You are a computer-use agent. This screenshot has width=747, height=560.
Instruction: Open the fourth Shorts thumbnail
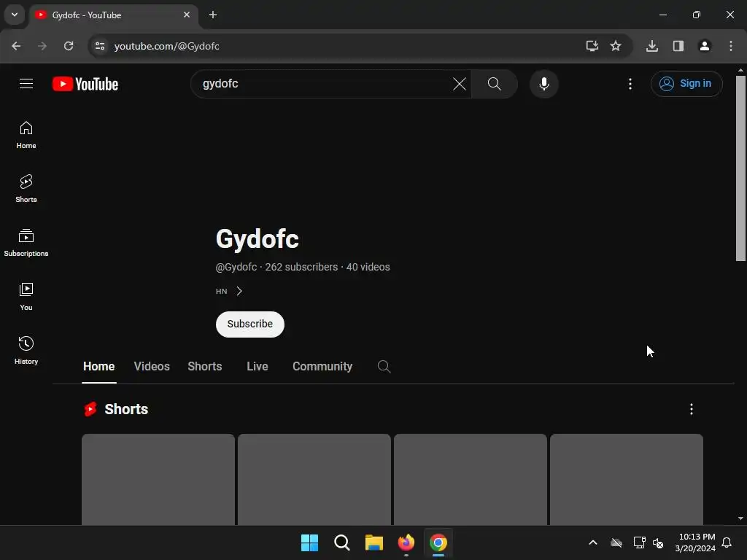click(x=627, y=479)
